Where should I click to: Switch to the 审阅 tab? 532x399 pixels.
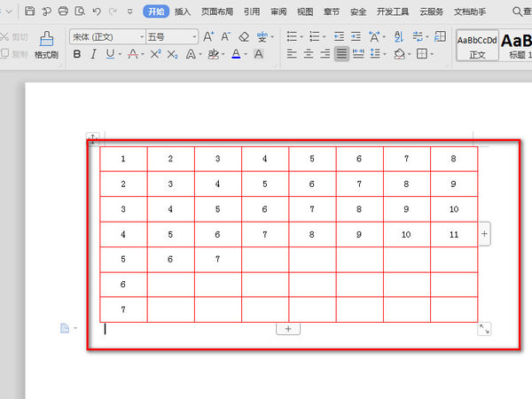click(x=278, y=12)
